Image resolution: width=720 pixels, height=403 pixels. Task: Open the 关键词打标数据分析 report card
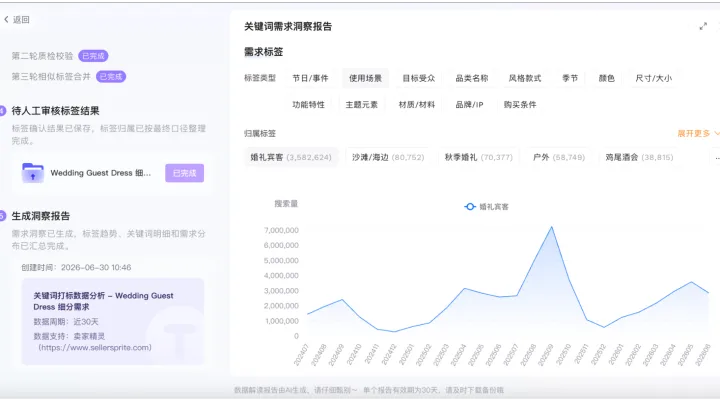tap(112, 321)
